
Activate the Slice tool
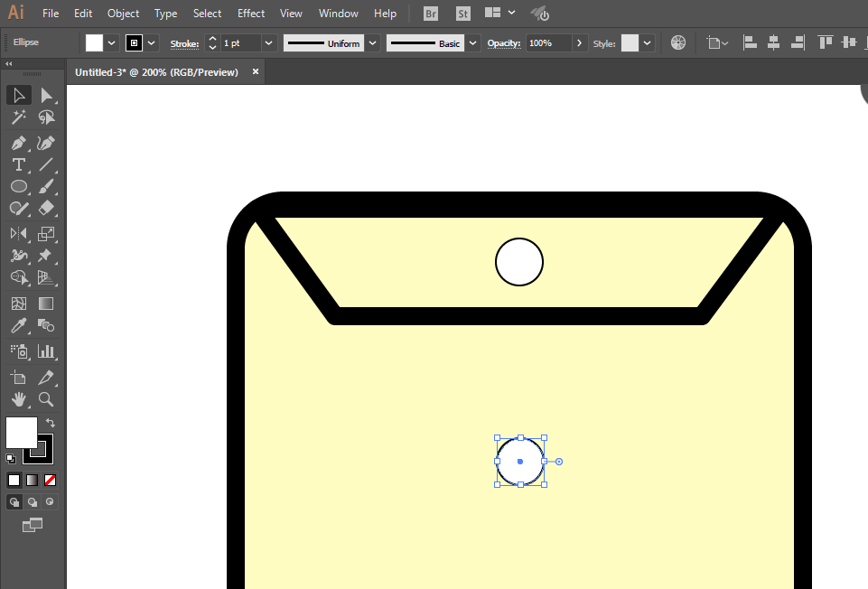coord(46,378)
